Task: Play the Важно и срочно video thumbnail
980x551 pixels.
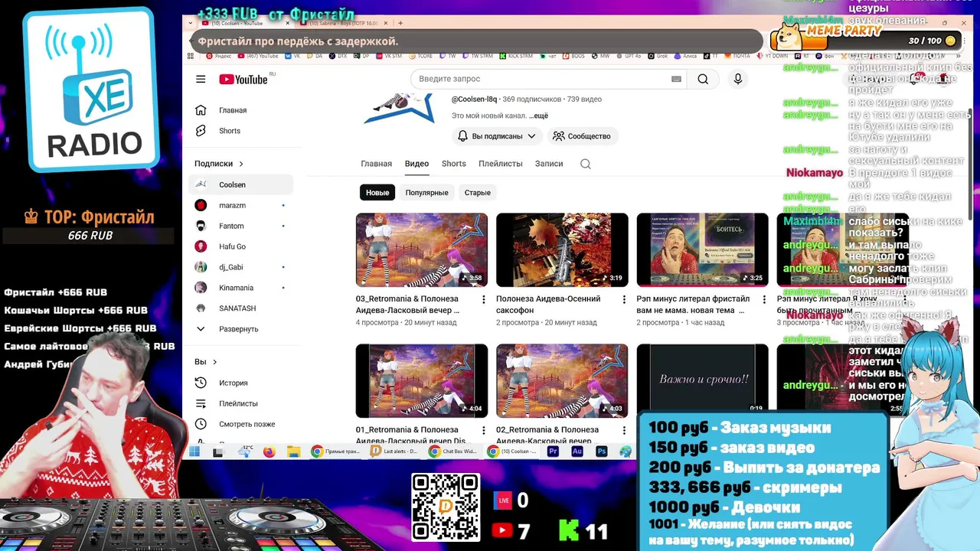Action: pos(702,378)
